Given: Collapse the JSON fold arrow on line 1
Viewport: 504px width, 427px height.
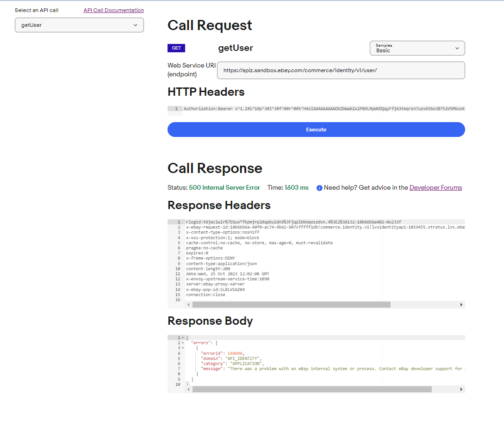Looking at the screenshot, I should (183, 338).
